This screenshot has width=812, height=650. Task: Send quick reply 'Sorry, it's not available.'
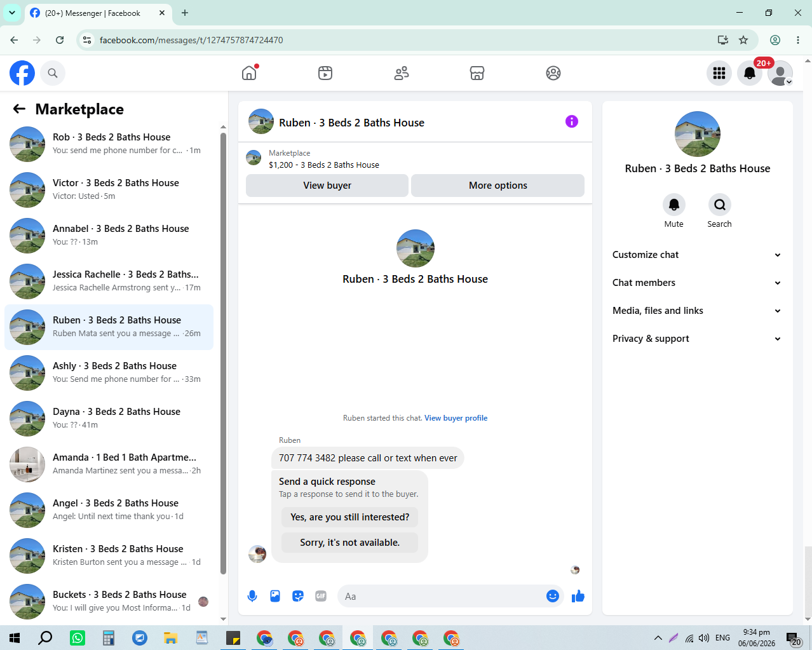click(350, 543)
